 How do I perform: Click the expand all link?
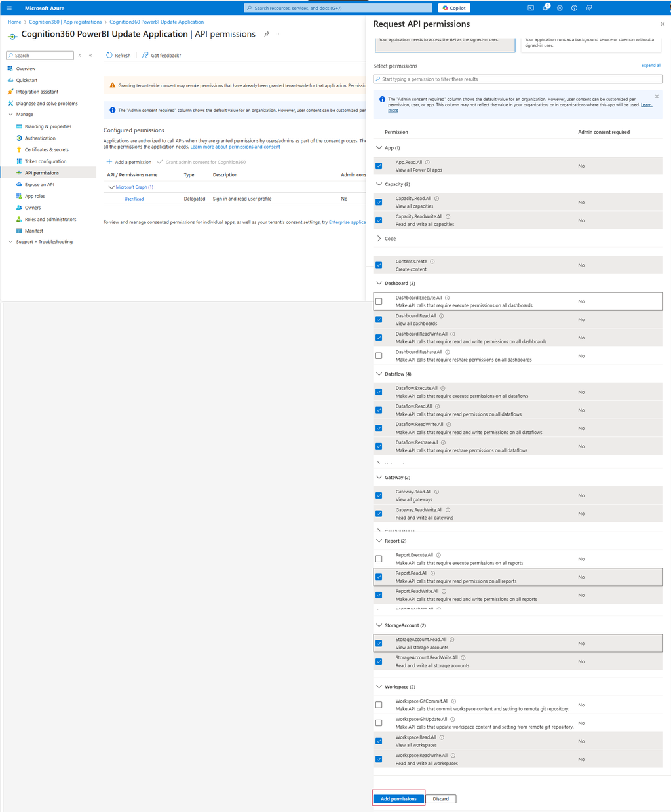coord(651,66)
